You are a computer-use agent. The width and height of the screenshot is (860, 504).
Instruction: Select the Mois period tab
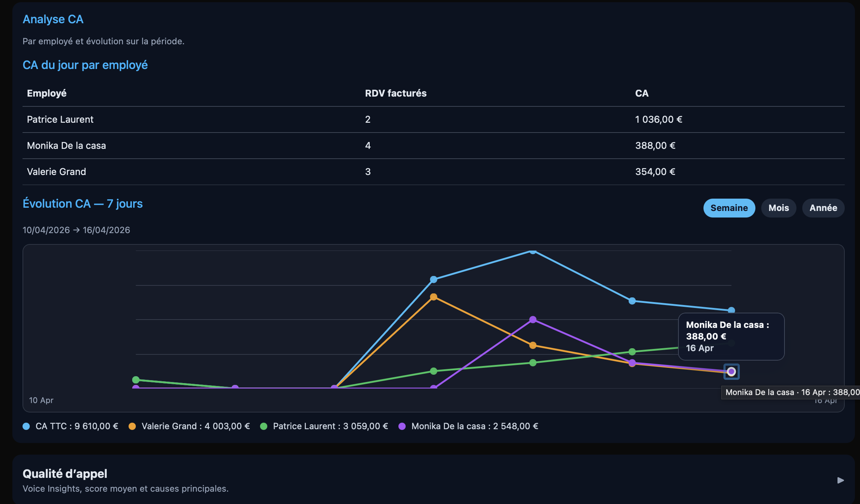[779, 208]
